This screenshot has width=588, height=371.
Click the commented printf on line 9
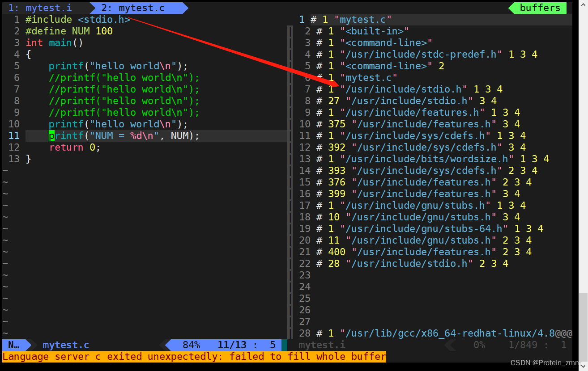tap(124, 113)
